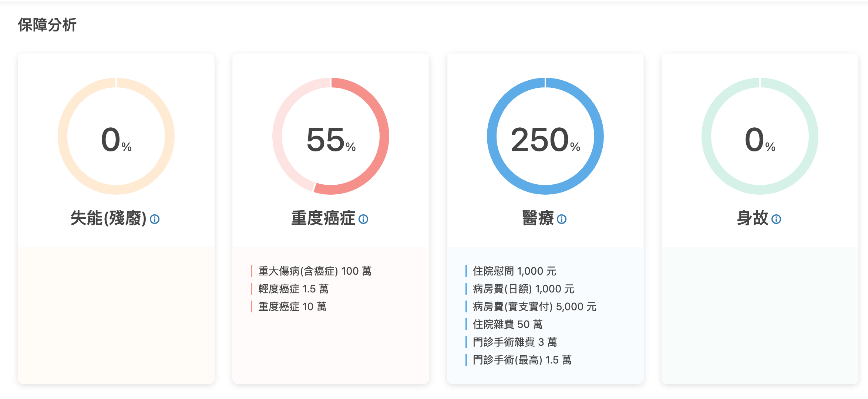Select the 0% disability donut chart

pyautogui.click(x=116, y=136)
